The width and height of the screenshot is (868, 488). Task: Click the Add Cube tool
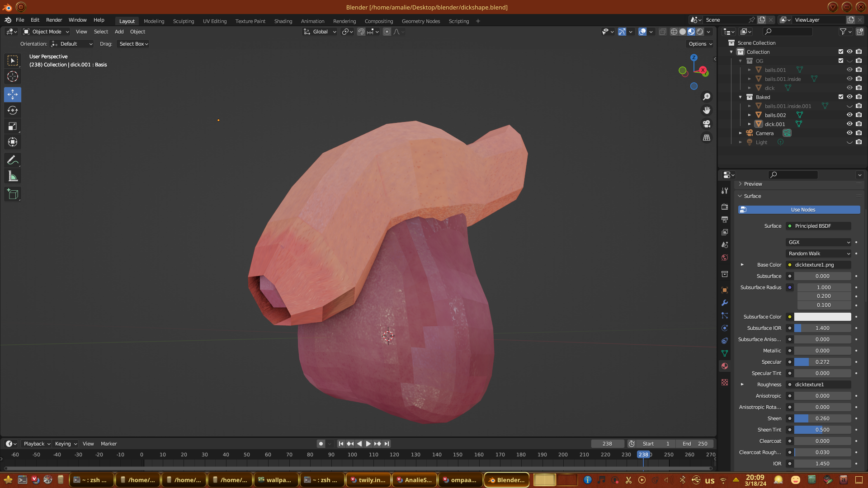[x=13, y=195]
